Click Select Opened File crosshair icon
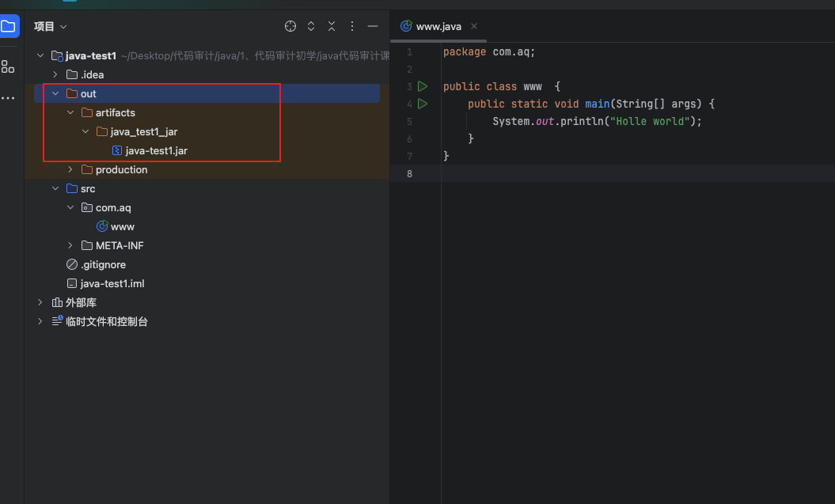The image size is (835, 504). coord(290,26)
